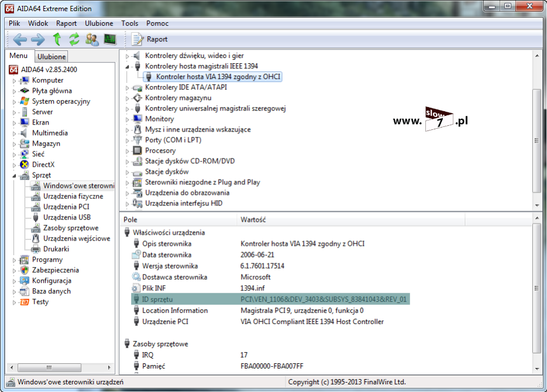The image size is (547, 392).
Task: Click the Plik INF value 1394.inf
Action: (x=253, y=288)
